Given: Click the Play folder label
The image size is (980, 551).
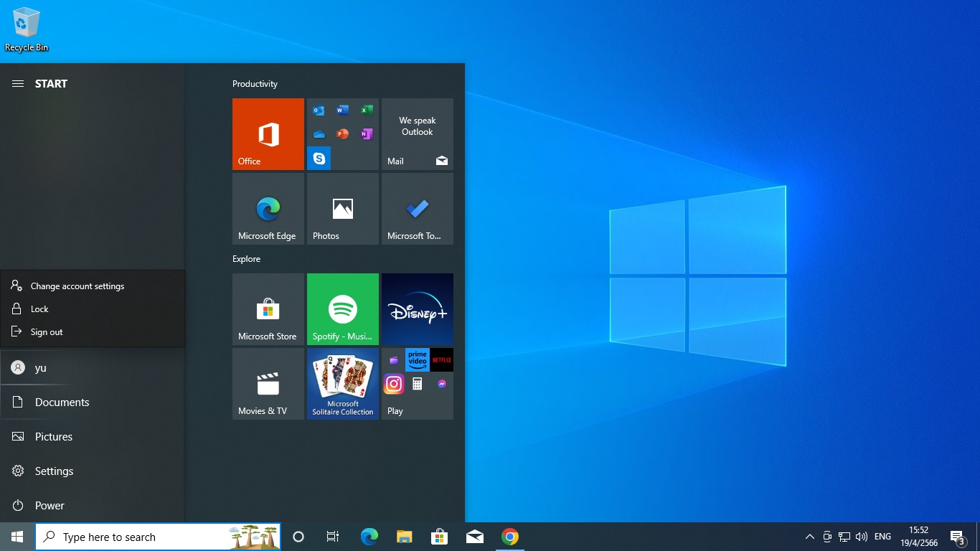Looking at the screenshot, I should click(395, 411).
